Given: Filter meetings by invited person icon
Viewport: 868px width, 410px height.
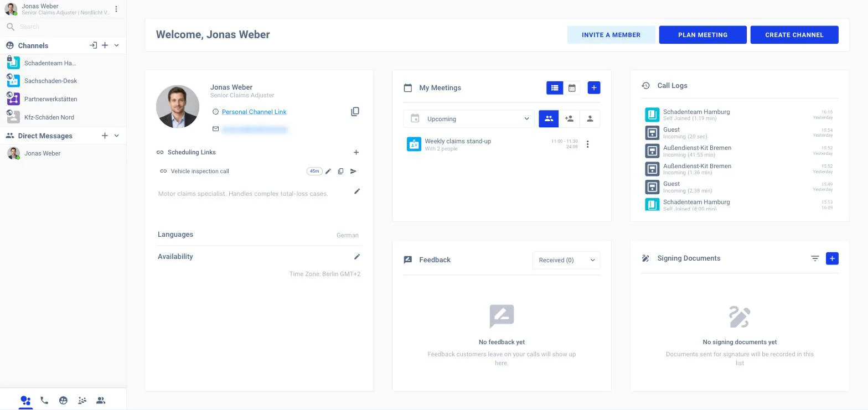Looking at the screenshot, I should pos(569,119).
